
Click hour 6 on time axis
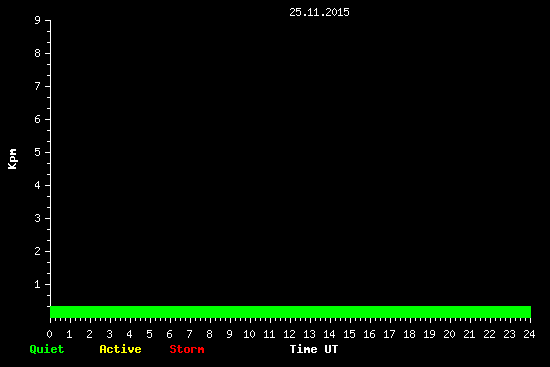coord(169,334)
